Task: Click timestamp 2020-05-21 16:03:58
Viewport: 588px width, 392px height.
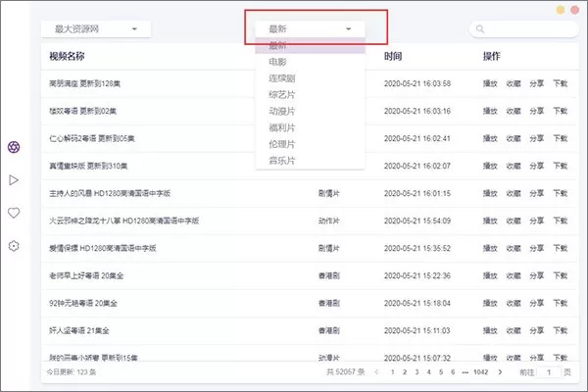Action: point(417,83)
